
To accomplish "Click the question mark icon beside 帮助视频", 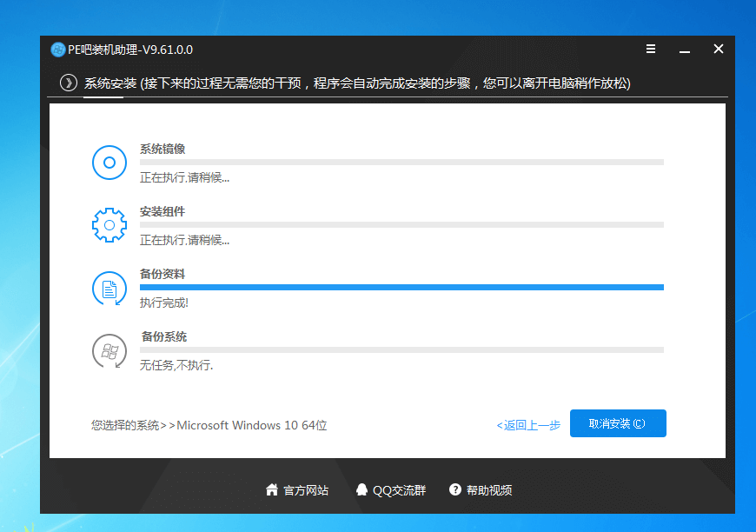I will point(455,489).
